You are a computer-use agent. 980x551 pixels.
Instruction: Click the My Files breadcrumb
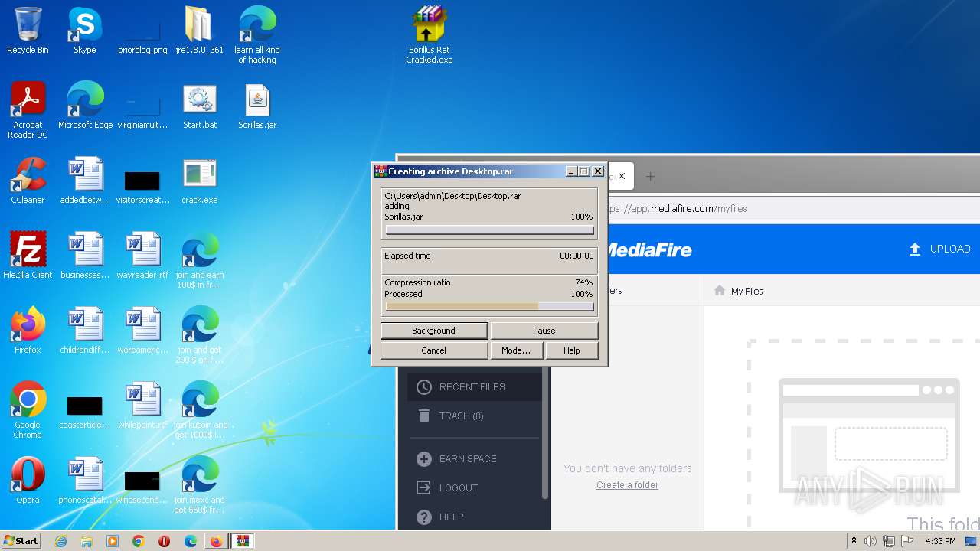click(746, 291)
